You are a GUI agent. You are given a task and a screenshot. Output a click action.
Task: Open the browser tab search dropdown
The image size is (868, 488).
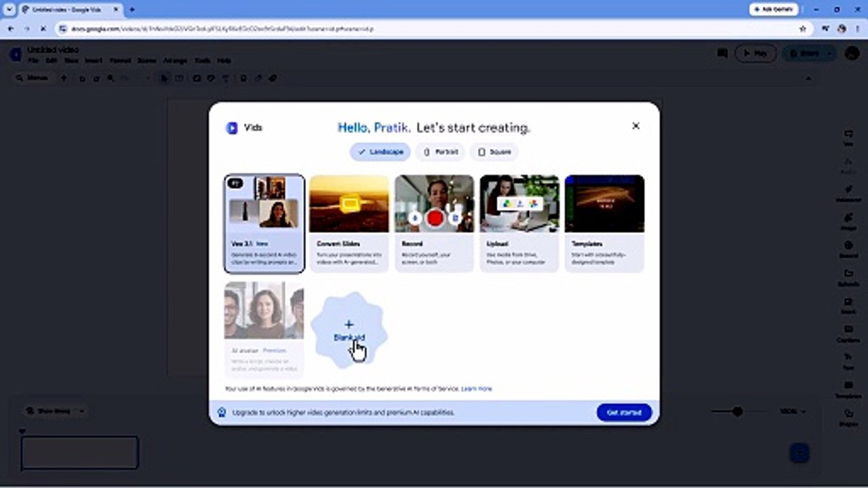coord(9,9)
